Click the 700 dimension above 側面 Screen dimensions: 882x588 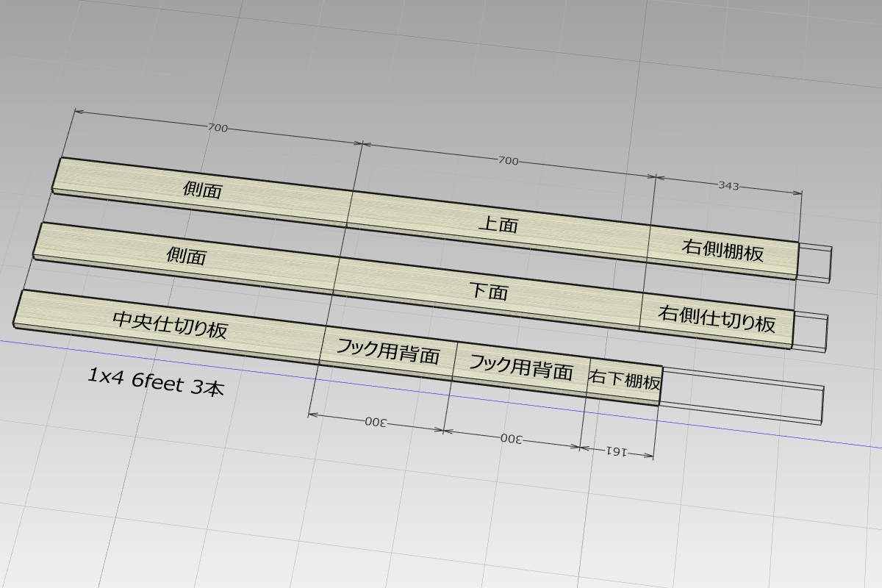217,128
